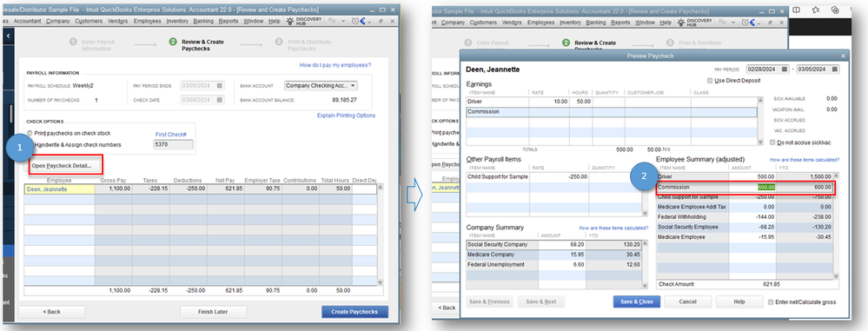Click the First Check# field showing 5370
Screen dimensions: 868x331
[x=173, y=145]
